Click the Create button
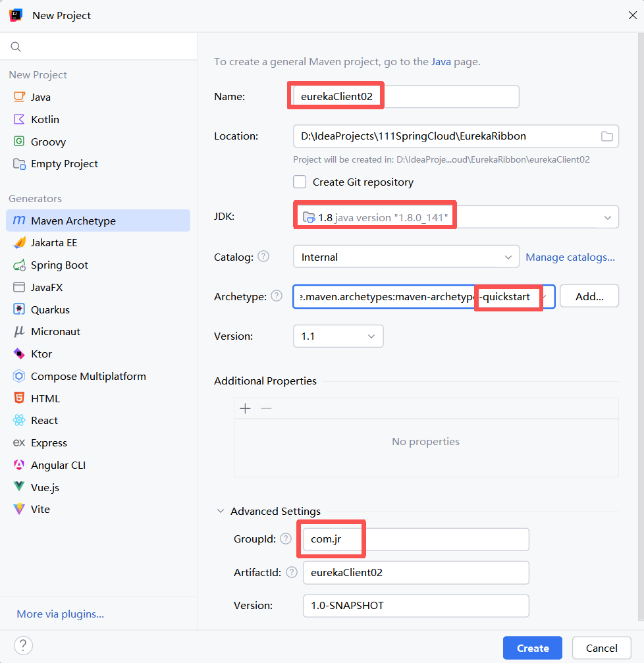Viewport: 644px width, 663px height. 533,648
